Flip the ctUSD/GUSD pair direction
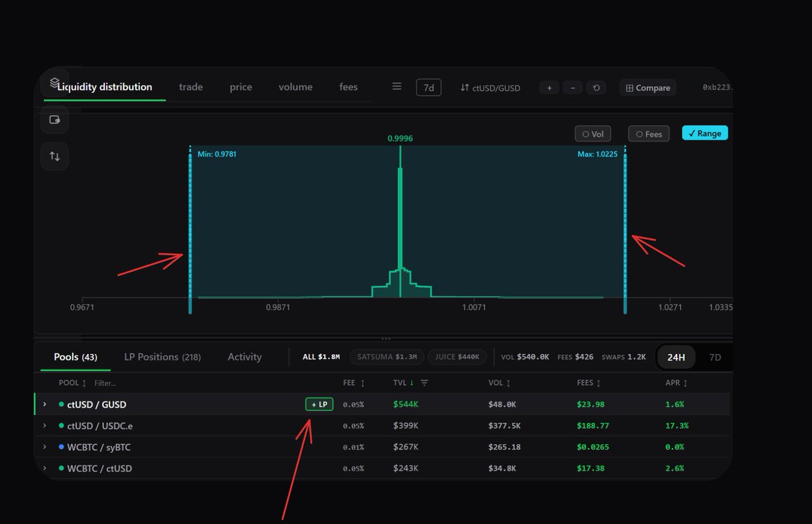The height and width of the screenshot is (524, 812). [x=491, y=88]
